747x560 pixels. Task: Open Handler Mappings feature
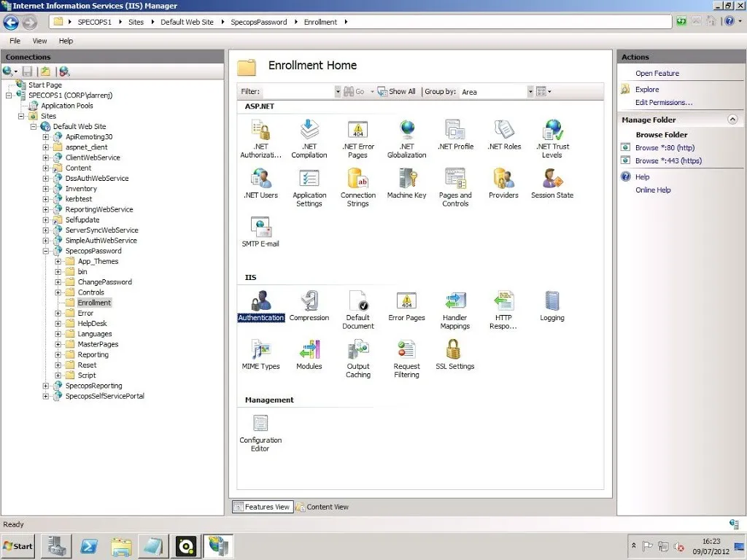(455, 309)
